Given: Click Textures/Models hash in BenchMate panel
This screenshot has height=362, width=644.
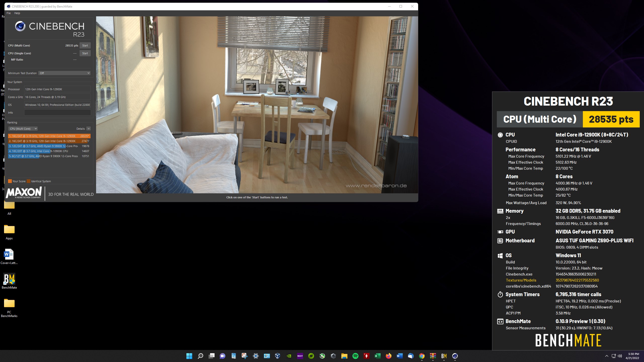Looking at the screenshot, I should point(577,280).
